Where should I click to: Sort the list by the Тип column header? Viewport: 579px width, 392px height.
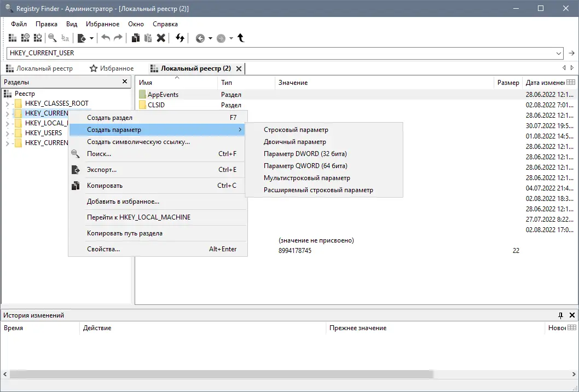(x=246, y=82)
